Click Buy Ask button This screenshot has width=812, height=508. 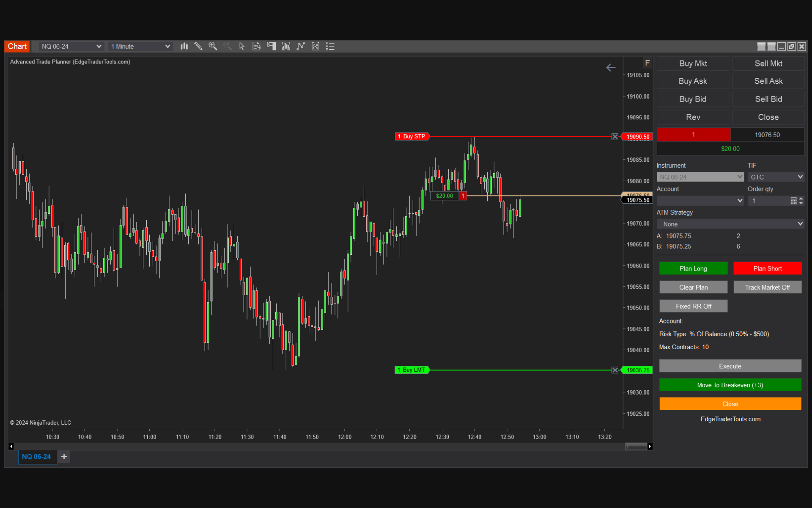coord(693,81)
